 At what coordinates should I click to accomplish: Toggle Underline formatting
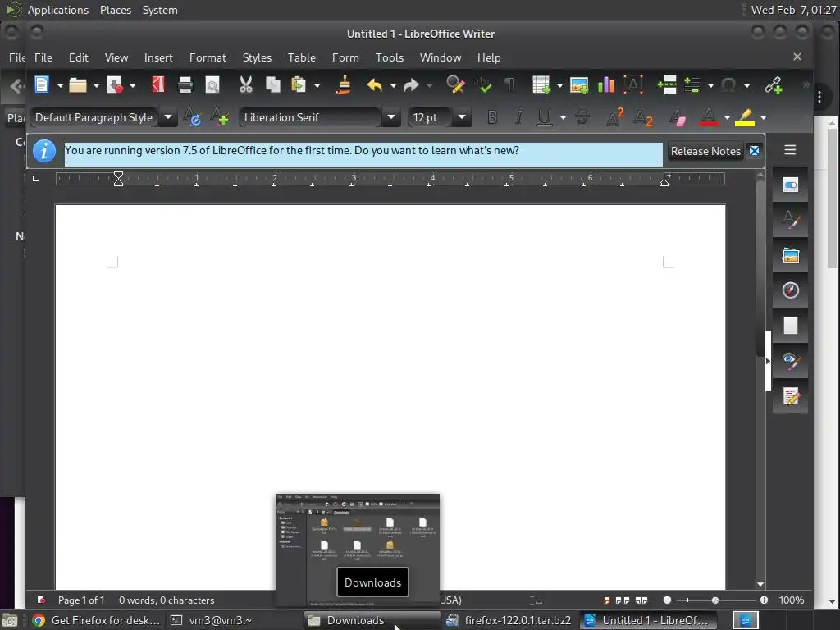click(x=545, y=117)
